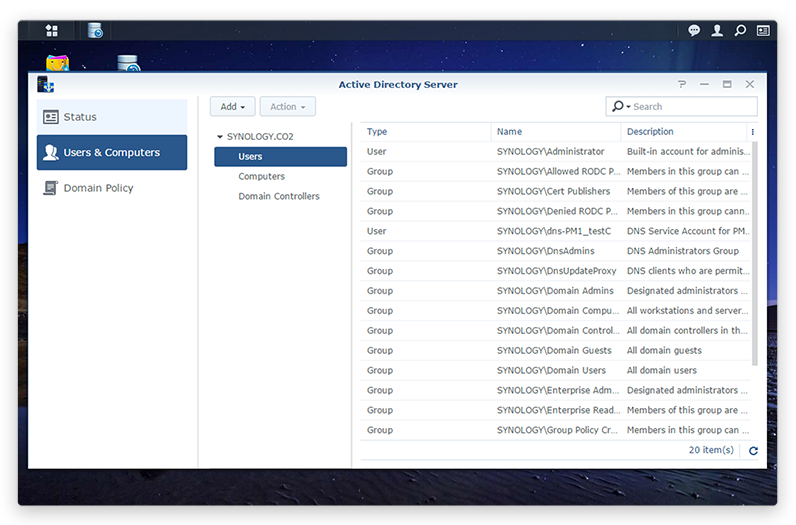Image resolution: width=796 pixels, height=525 pixels.
Task: Click the list vertical scrollbar
Action: pyautogui.click(x=754, y=254)
